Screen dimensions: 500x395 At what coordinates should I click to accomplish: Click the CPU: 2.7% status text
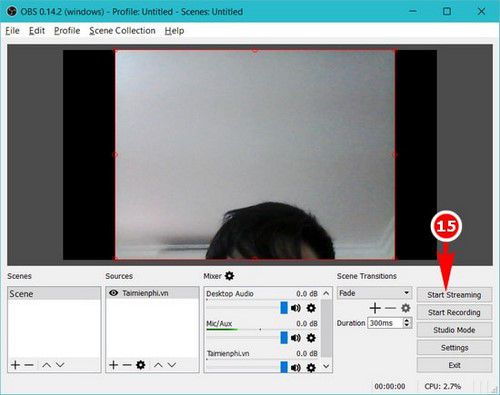[x=443, y=386]
